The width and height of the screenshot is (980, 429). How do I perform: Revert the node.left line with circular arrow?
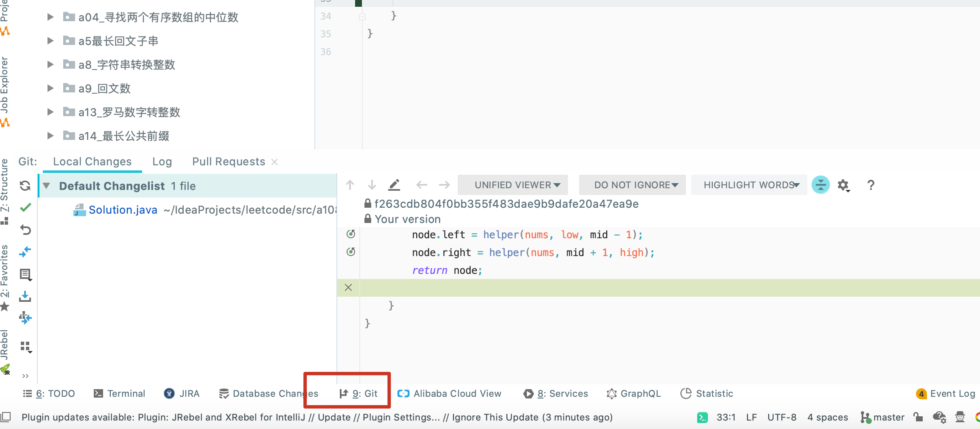click(x=351, y=234)
